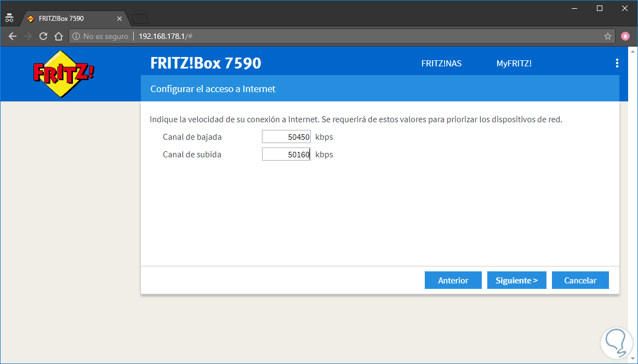This screenshot has height=364, width=638.
Task: Click the browser back arrow
Action: coord(13,36)
